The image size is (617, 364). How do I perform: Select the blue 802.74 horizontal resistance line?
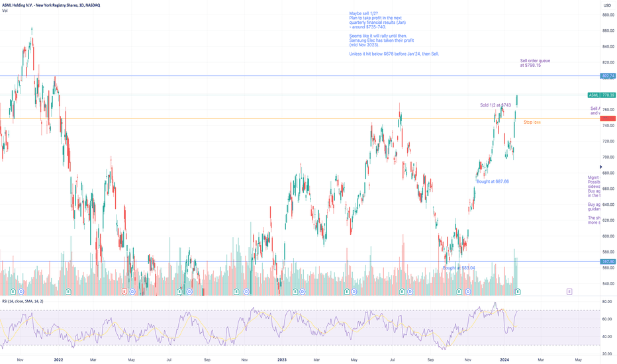[300, 75]
